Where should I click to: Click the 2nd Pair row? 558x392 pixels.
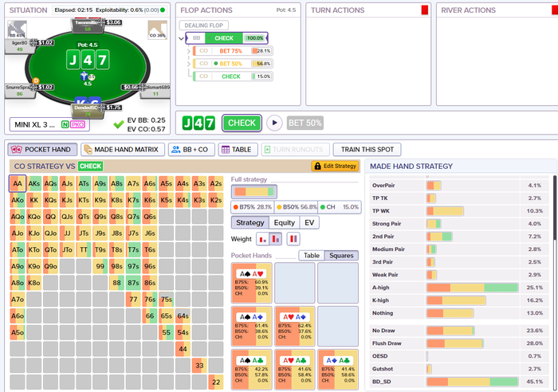pyautogui.click(x=461, y=237)
